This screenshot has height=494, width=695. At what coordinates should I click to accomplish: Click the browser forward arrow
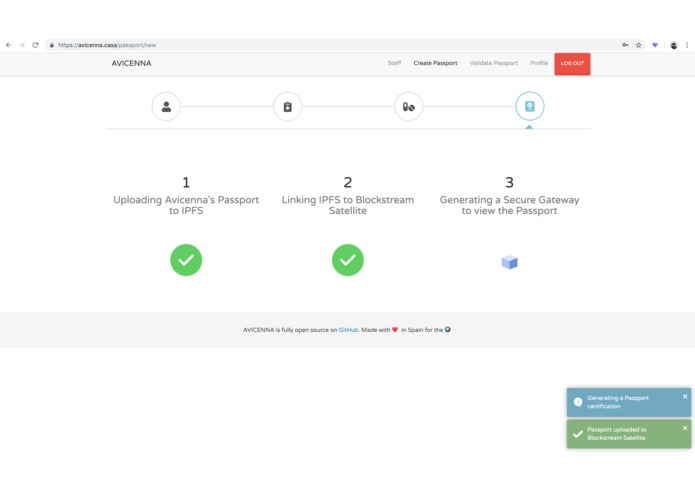[x=22, y=45]
